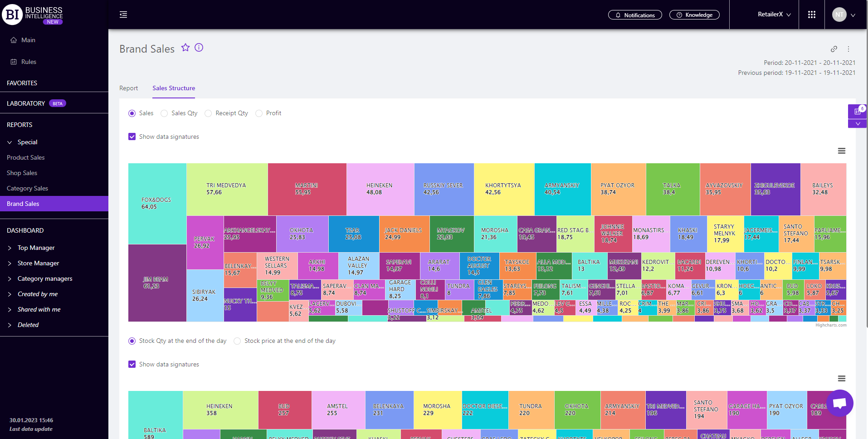
Task: Click the FOX&DOGS treemap tile
Action: pyautogui.click(x=157, y=203)
